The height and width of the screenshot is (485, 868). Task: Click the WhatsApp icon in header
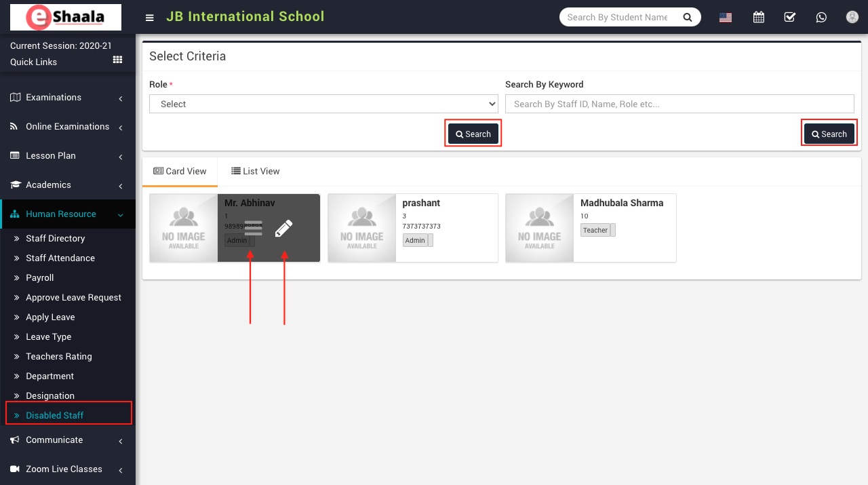[x=821, y=18]
